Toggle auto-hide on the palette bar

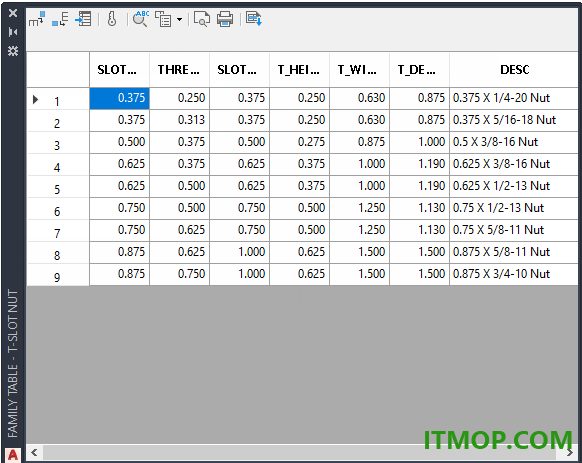point(13,32)
